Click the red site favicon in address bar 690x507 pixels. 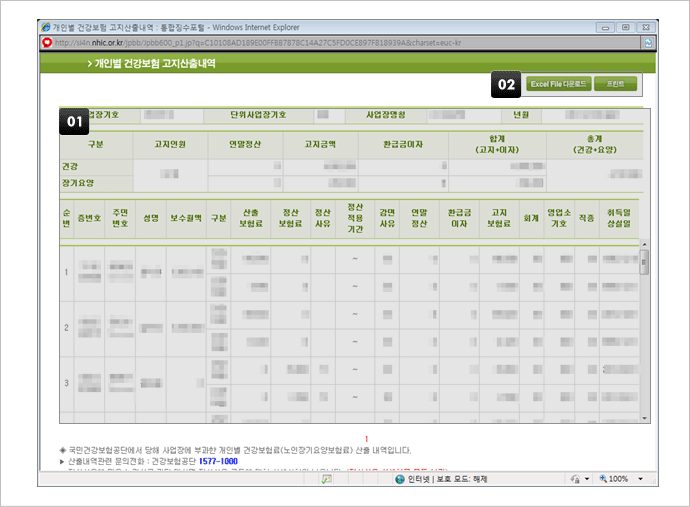tap(47, 43)
